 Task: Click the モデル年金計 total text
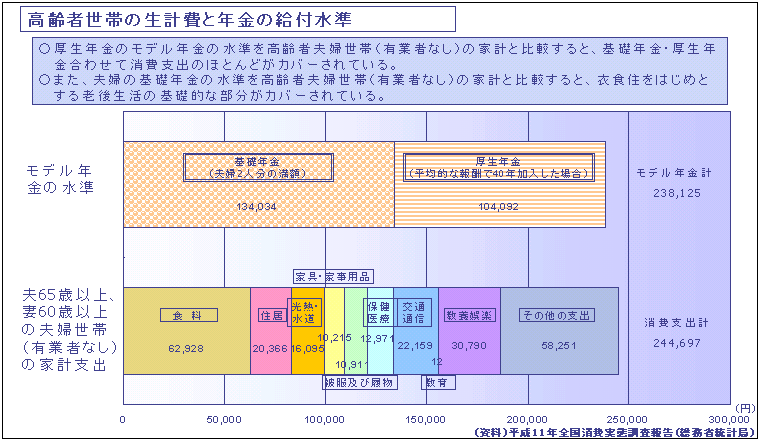(674, 173)
